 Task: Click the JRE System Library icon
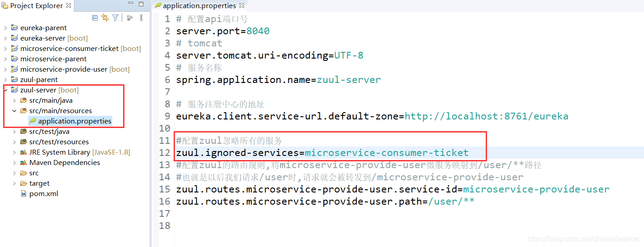click(x=23, y=152)
